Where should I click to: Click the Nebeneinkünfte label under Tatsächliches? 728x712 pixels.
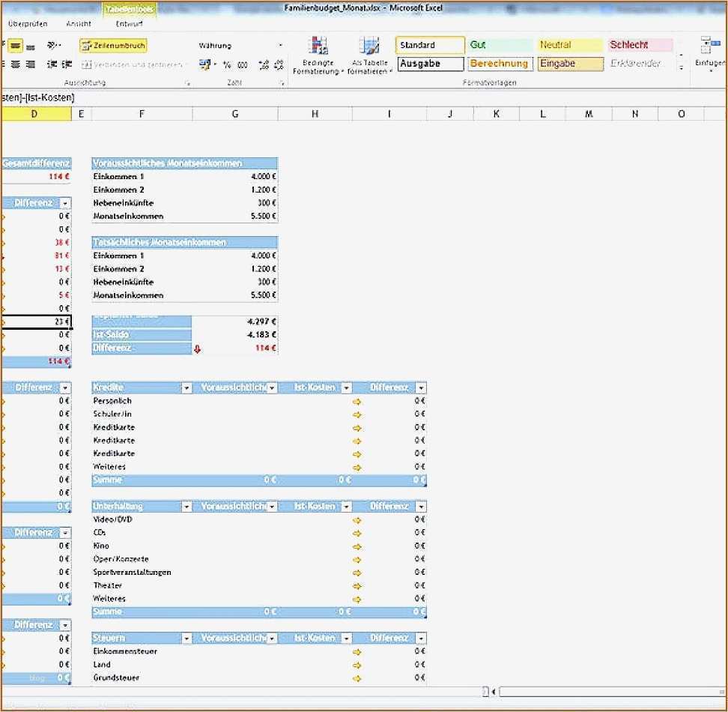pos(123,283)
